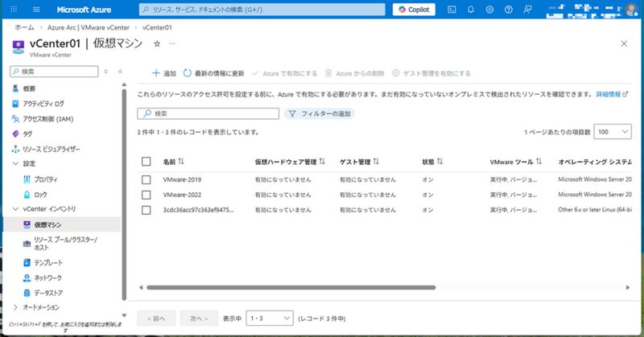Focus the table search box

pos(208,113)
